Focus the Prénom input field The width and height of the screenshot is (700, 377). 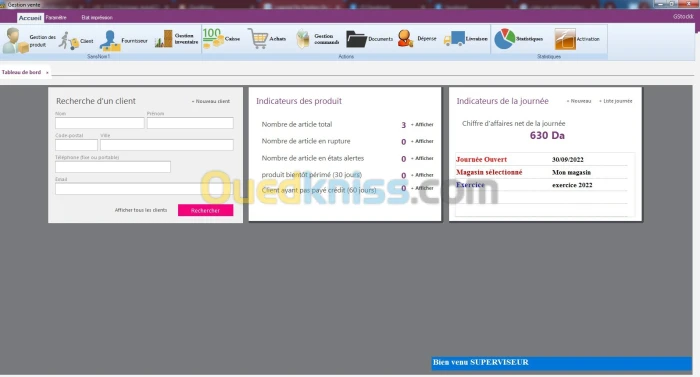coord(190,123)
